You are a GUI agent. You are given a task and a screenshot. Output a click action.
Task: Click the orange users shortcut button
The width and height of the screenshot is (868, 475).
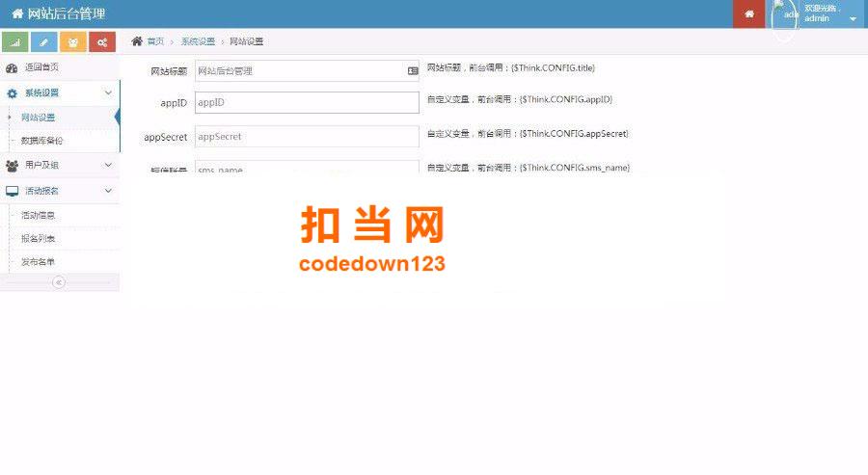tap(73, 42)
